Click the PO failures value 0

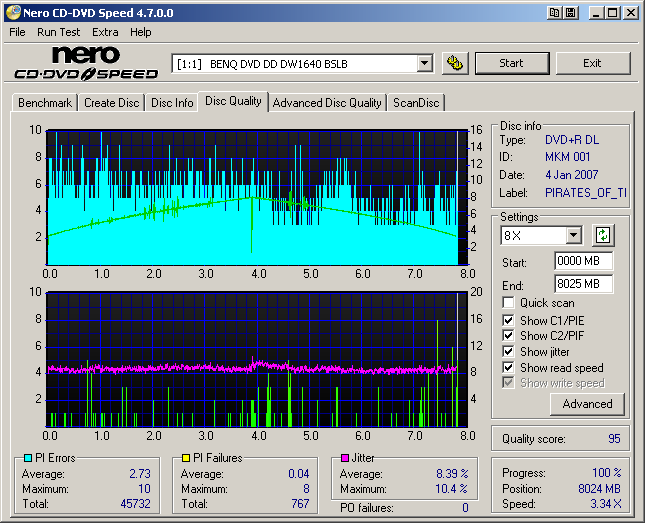click(465, 508)
